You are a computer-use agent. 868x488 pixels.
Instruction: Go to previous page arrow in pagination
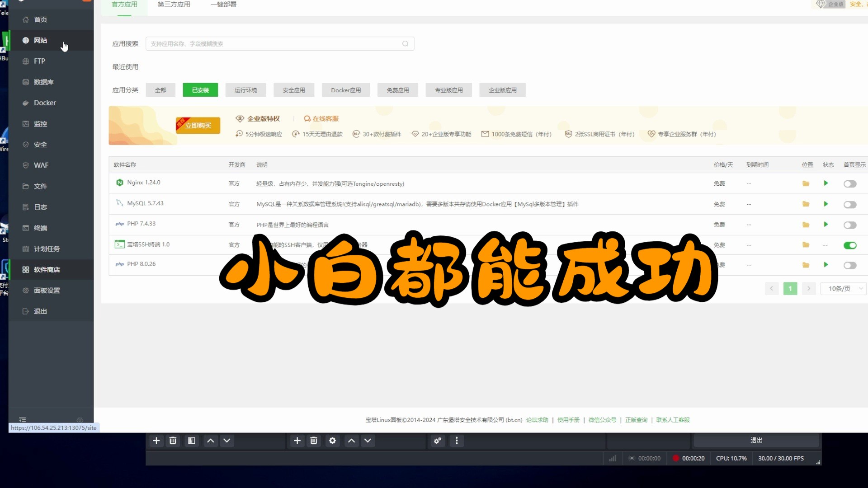click(772, 288)
